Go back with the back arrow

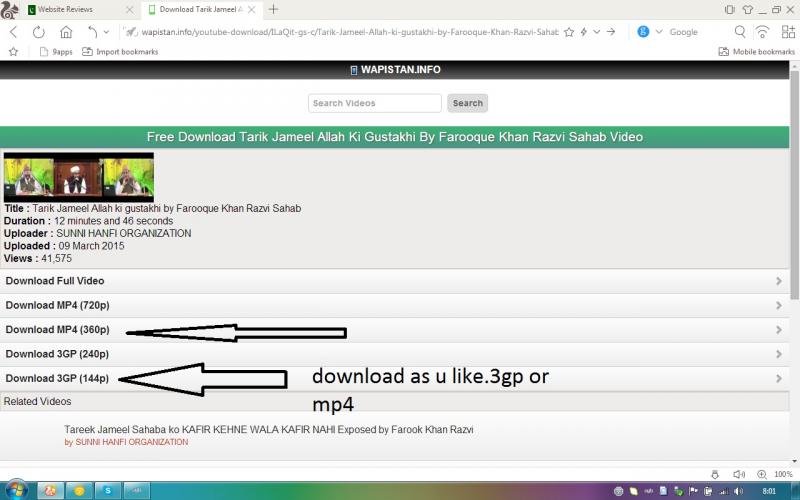[14, 32]
